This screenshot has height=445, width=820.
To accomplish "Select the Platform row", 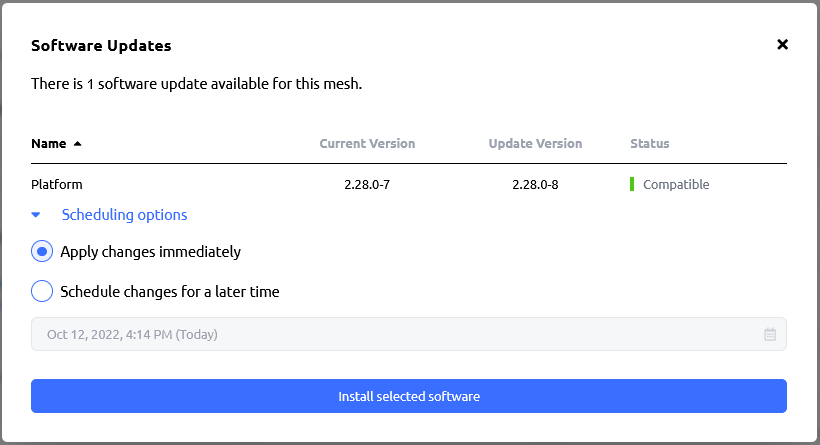I will pyautogui.click(x=409, y=184).
